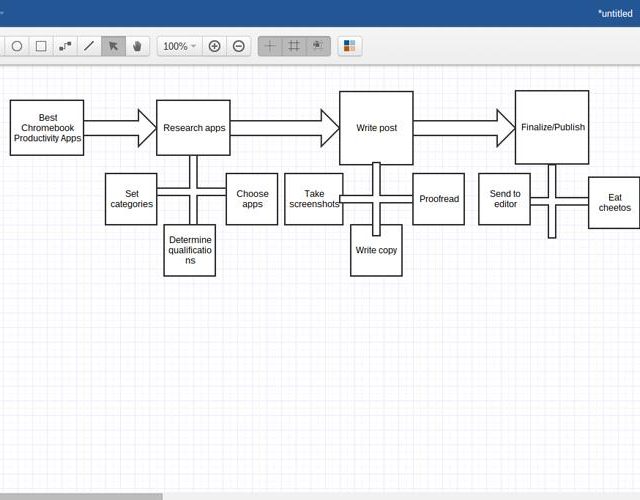
Task: Select the Determine qualifications box
Action: [190, 250]
